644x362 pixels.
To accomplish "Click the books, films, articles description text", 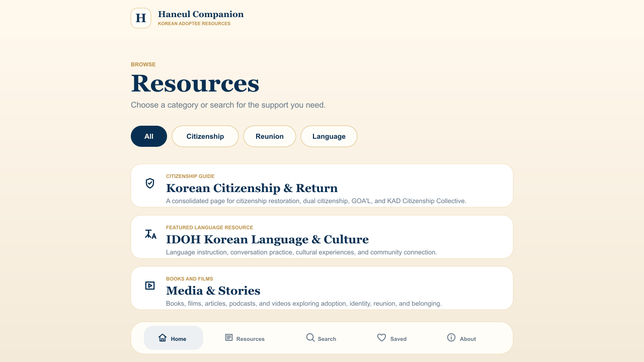I will point(304,304).
